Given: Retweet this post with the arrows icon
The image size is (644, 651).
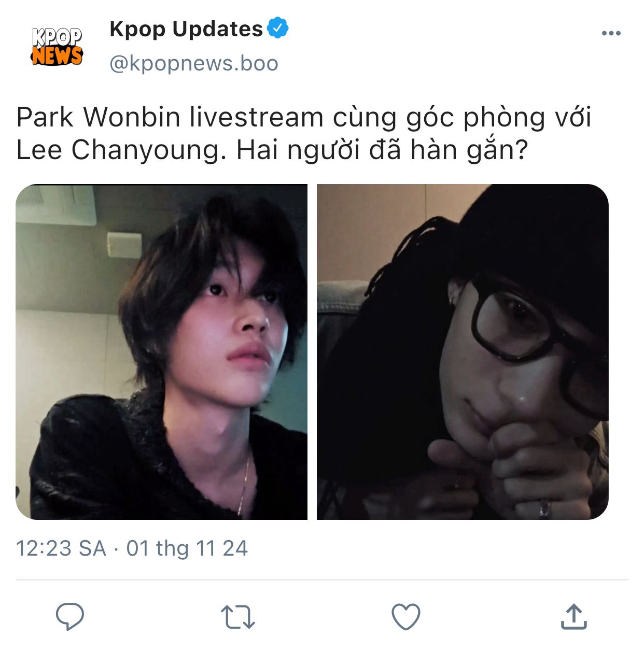Looking at the screenshot, I should click(238, 617).
